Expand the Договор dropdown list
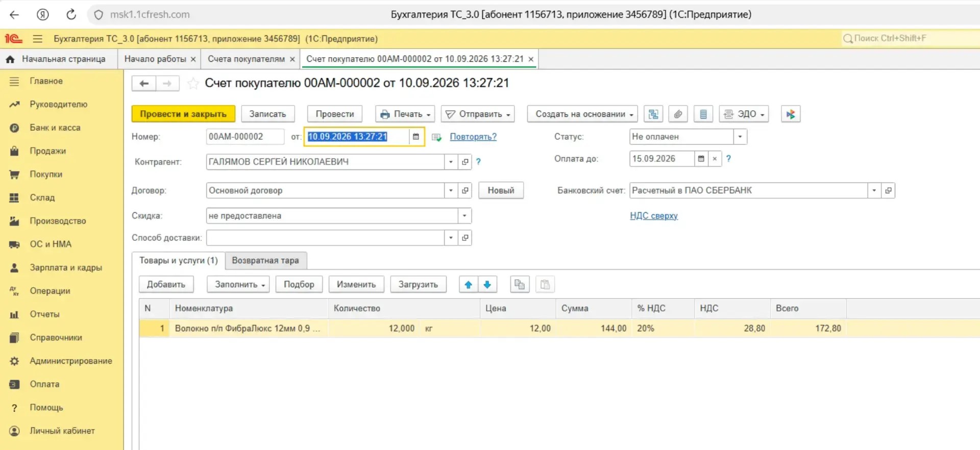980x450 pixels. point(451,190)
